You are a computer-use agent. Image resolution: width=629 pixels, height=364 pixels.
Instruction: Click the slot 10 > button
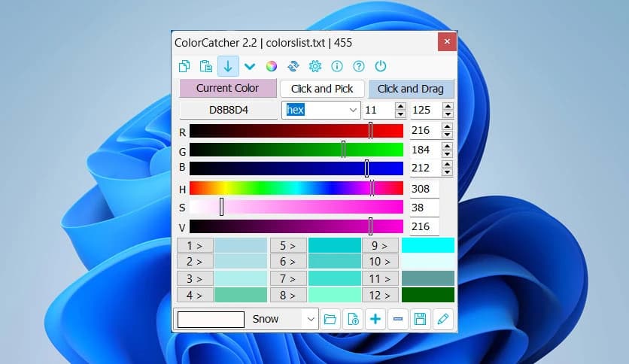(380, 262)
